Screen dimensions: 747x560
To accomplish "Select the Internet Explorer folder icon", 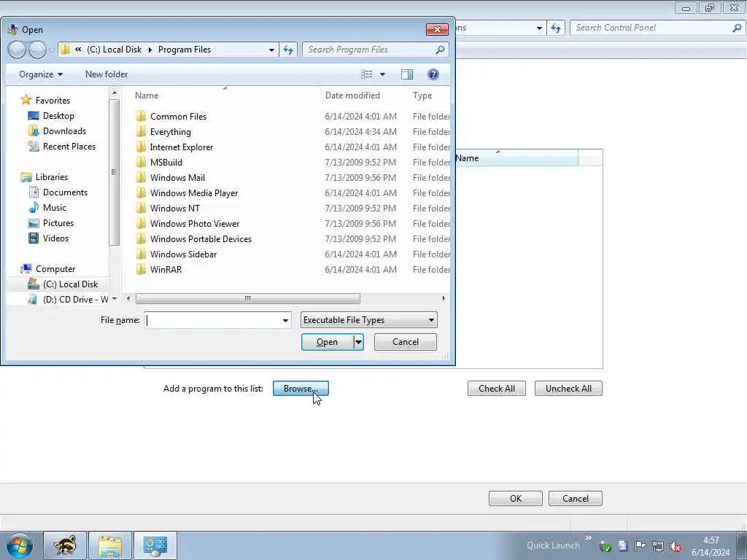I will [141, 147].
